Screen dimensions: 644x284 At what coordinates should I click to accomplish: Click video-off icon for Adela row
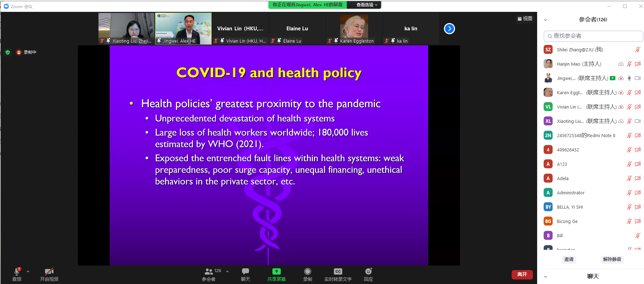coord(638,178)
